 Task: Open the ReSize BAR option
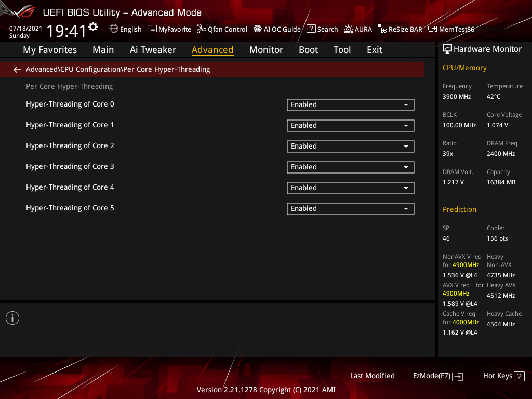click(400, 29)
